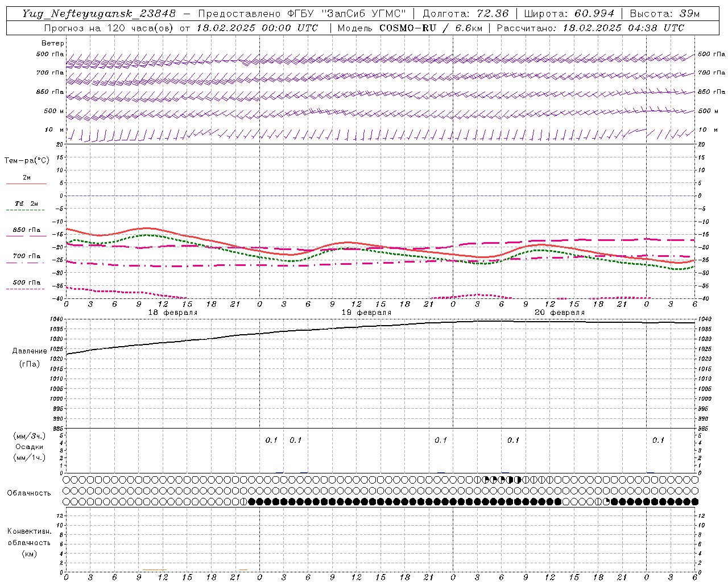The width and height of the screenshot is (728, 582).
Task: Click the 700 гПа temperature legend label
Action: coord(27,256)
